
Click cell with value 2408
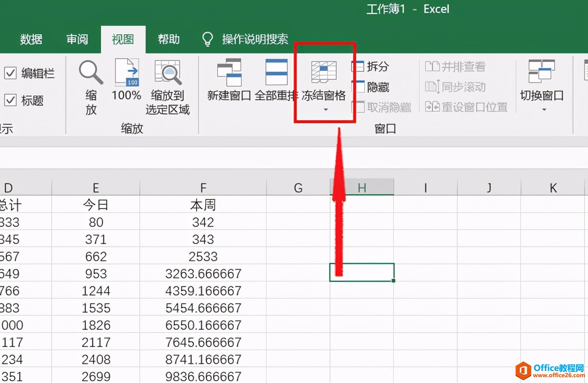point(96,359)
